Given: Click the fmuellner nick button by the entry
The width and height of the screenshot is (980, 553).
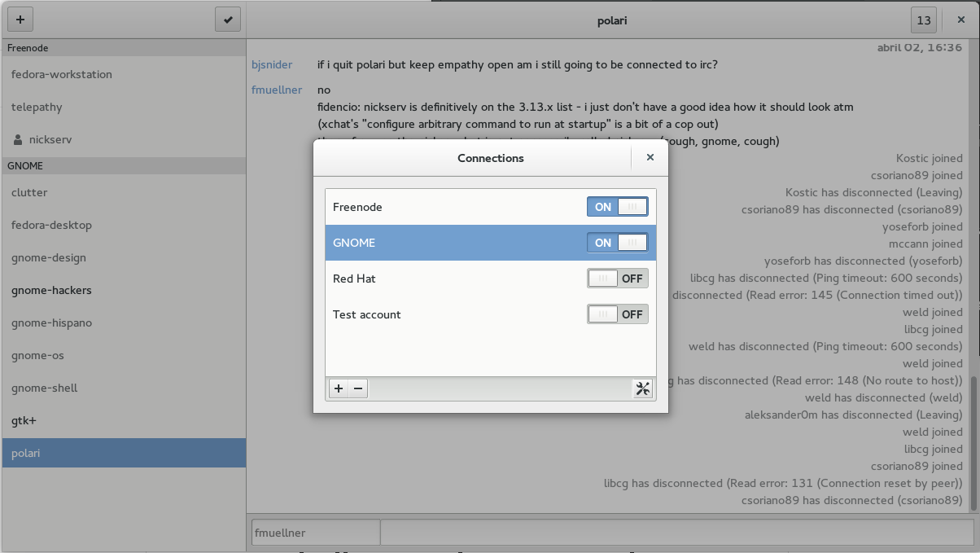Looking at the screenshot, I should [316, 533].
